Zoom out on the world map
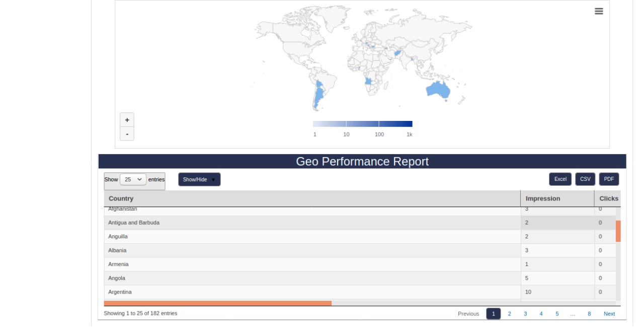This screenshot has height=332, width=644. click(x=127, y=134)
